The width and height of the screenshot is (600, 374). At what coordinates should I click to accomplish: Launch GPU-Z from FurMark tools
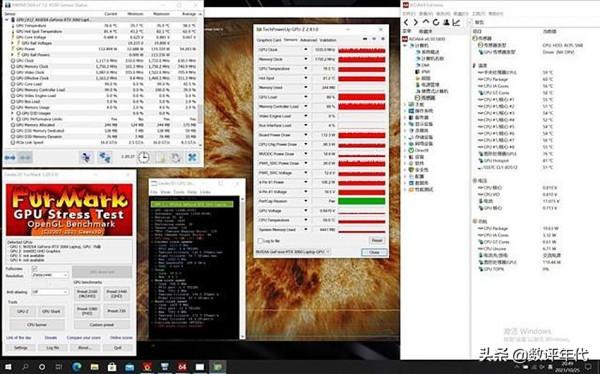(x=23, y=312)
